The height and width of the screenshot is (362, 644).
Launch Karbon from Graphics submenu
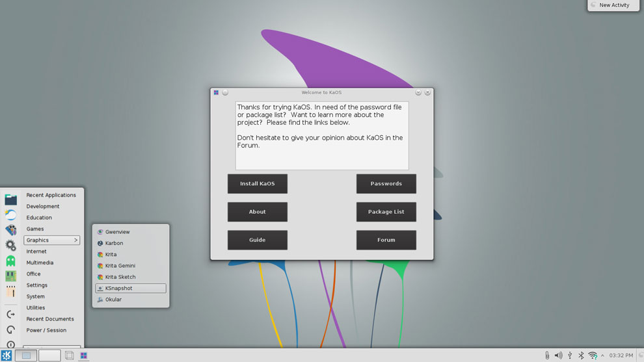coord(131,243)
